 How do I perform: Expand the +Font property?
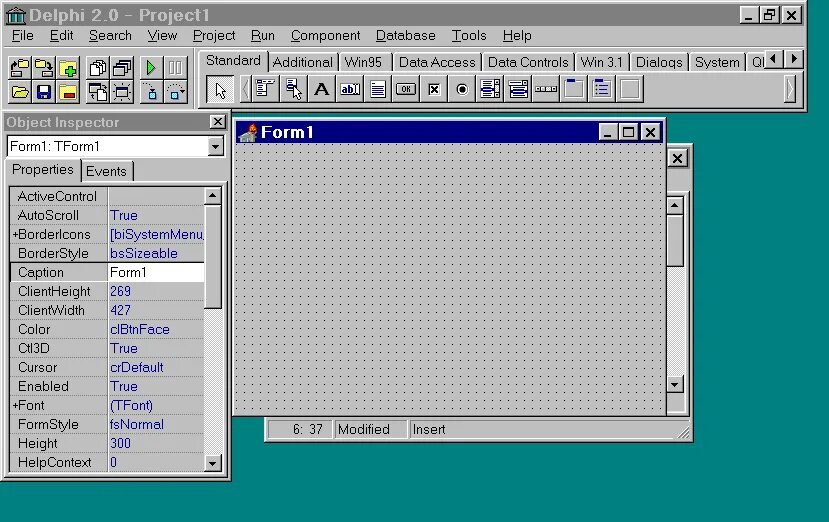pos(15,405)
